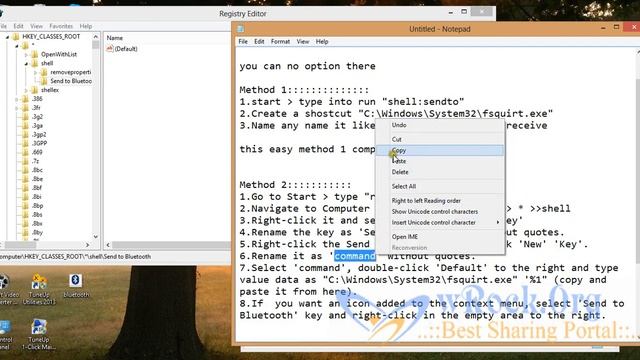
Task: Click the .3GPP key folder icon
Action: point(25,144)
